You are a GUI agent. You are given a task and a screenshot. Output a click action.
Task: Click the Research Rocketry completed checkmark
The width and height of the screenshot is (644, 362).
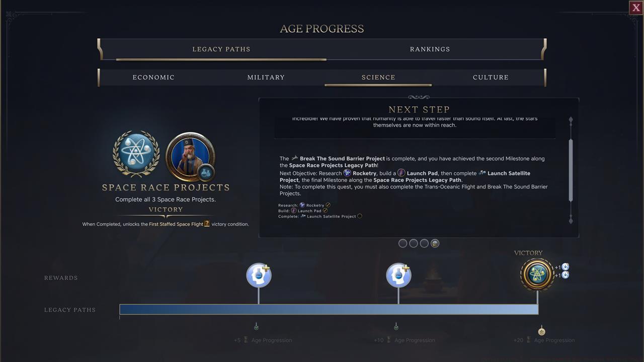(328, 205)
